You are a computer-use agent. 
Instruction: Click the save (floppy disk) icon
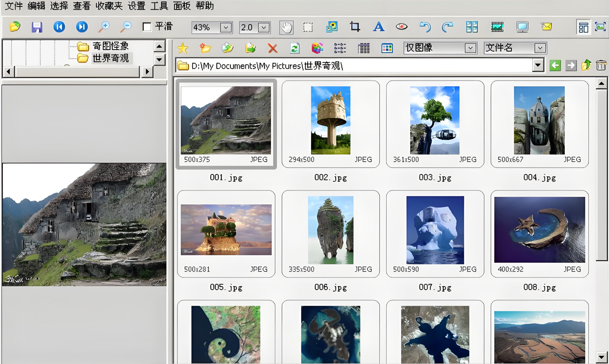[37, 27]
